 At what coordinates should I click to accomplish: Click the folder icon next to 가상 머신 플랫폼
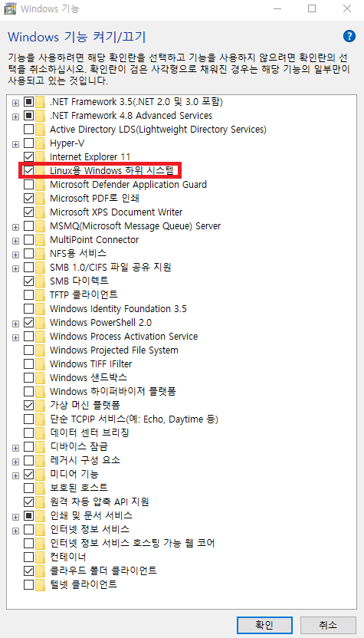(40, 405)
